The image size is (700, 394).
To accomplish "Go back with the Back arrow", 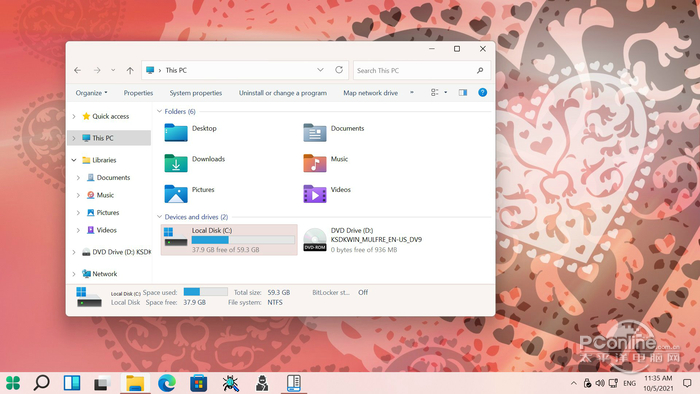I will [x=78, y=70].
